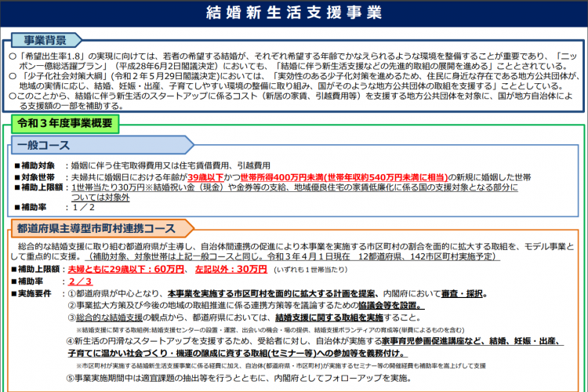Click the red underlined ２／３ subsidy rate
Screen dimensions: 588x392
point(81,281)
